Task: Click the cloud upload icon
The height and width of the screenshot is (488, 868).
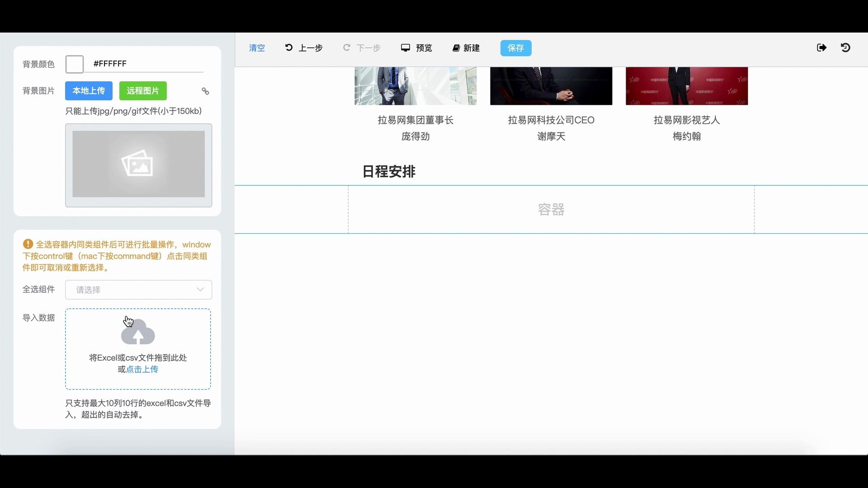Action: [x=138, y=332]
